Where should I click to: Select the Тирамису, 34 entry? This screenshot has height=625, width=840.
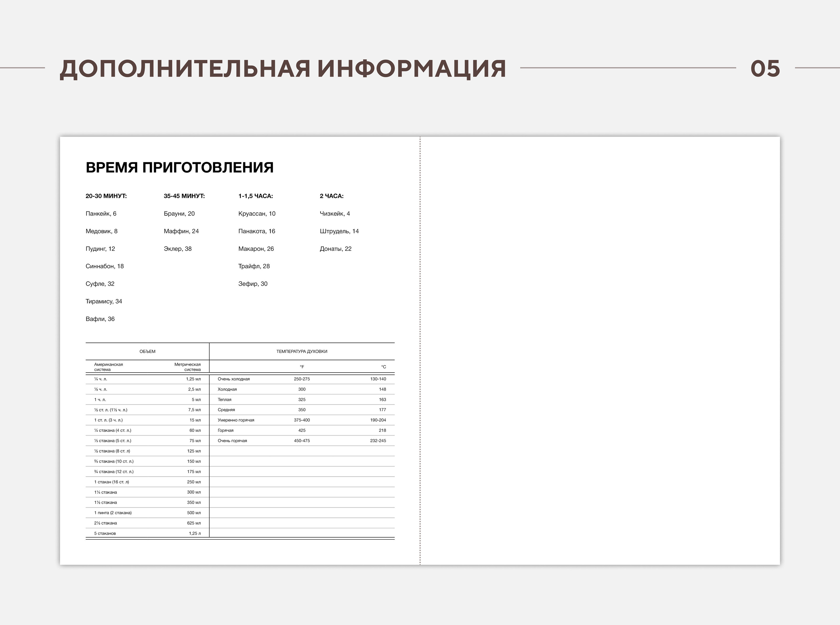point(104,301)
